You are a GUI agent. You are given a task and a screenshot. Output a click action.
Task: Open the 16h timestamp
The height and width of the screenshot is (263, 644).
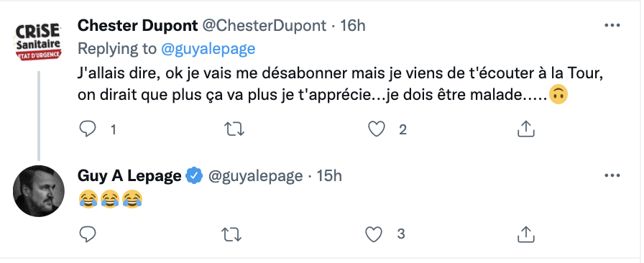pos(353,25)
